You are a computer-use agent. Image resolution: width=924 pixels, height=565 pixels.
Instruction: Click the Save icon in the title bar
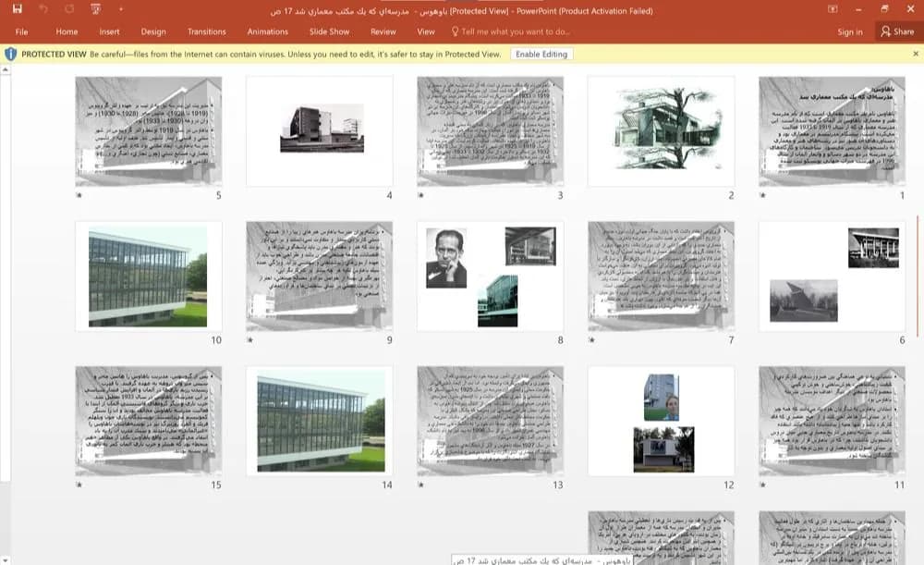(x=17, y=9)
